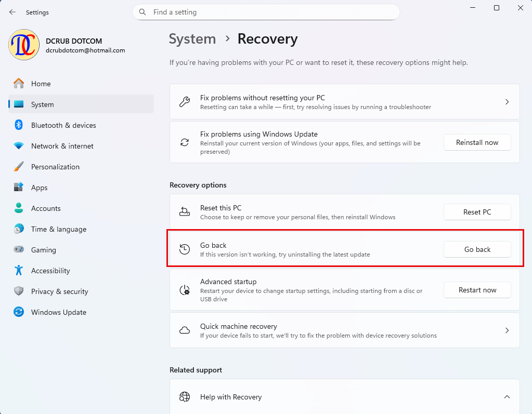Click the DCRUB DOTCOM account name
Viewport: 532px width, 414px height.
point(74,41)
